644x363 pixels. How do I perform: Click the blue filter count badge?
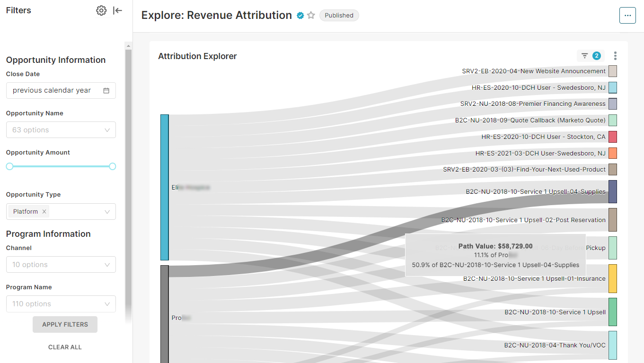[x=596, y=55]
